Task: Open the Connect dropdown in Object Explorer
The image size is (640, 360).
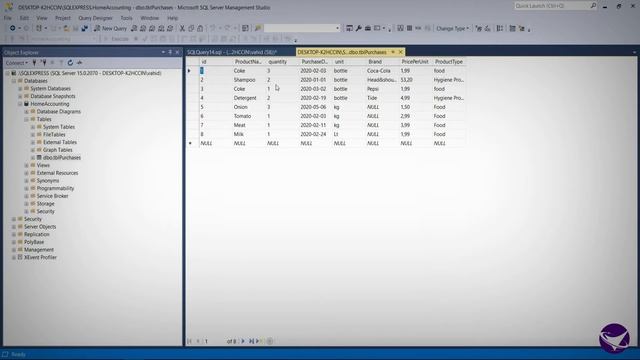Action: (17, 63)
